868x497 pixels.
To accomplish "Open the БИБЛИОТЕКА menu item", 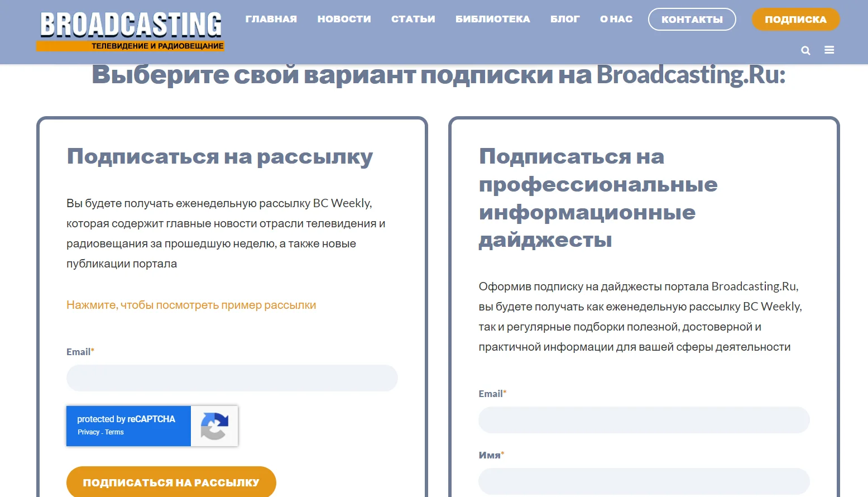I will (493, 19).
